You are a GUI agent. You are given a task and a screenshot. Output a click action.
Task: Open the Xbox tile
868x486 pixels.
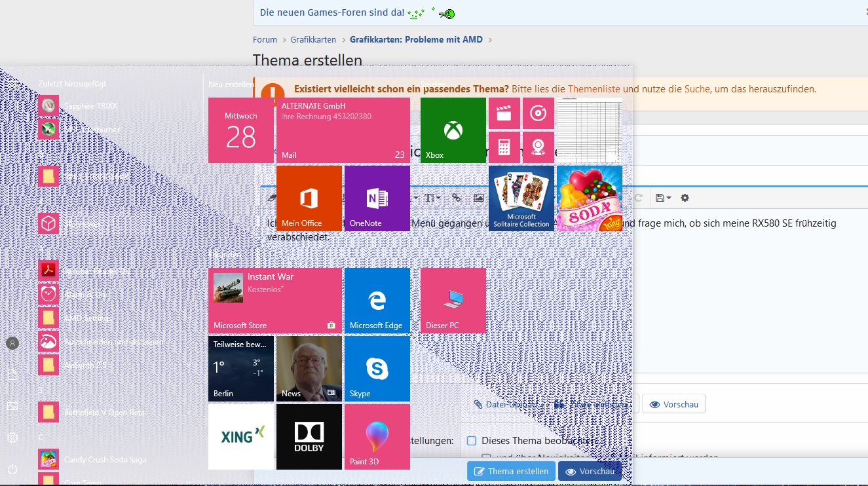(x=453, y=130)
